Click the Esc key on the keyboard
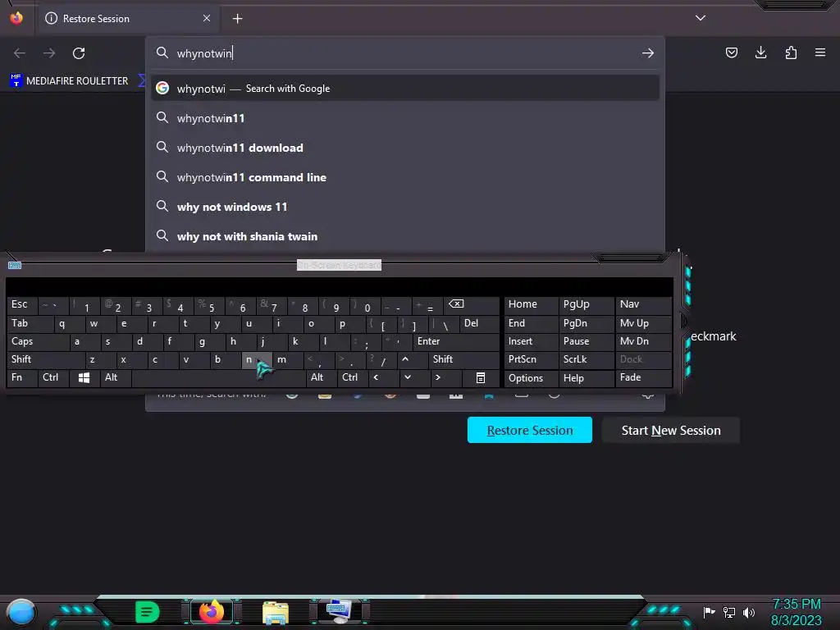Viewport: 840px width, 630px height. click(x=22, y=304)
